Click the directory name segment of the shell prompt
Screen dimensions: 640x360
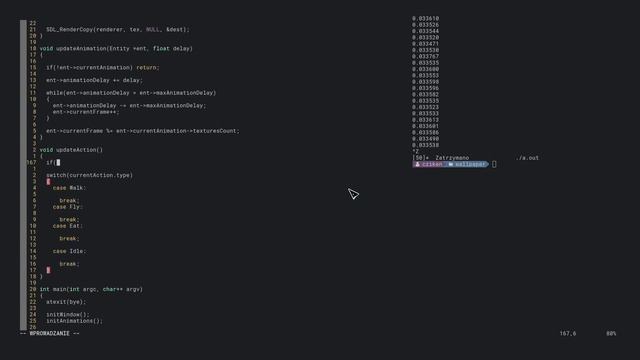click(470, 164)
